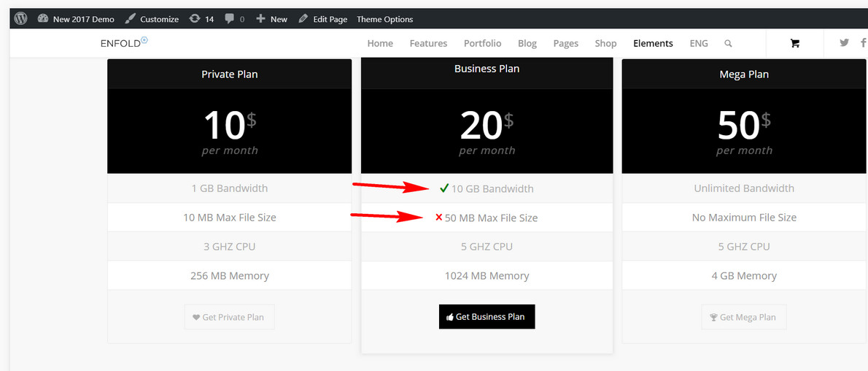868x371 pixels.
Task: Open the comments bubble with 0
Action: click(x=235, y=19)
